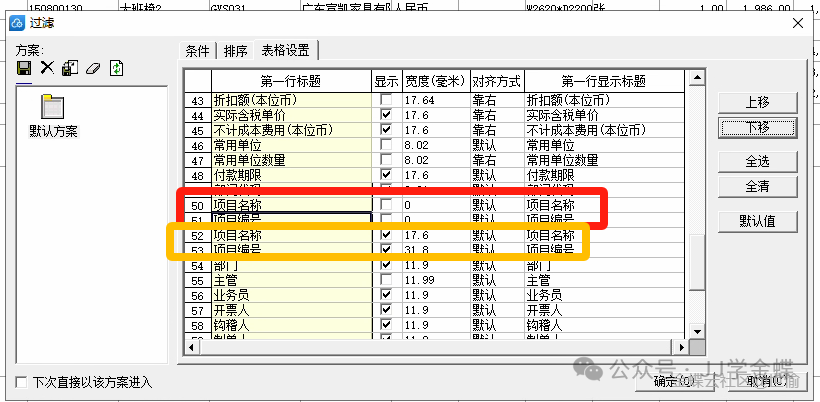Open the 排序 tab
820x402 pixels.
(236, 50)
